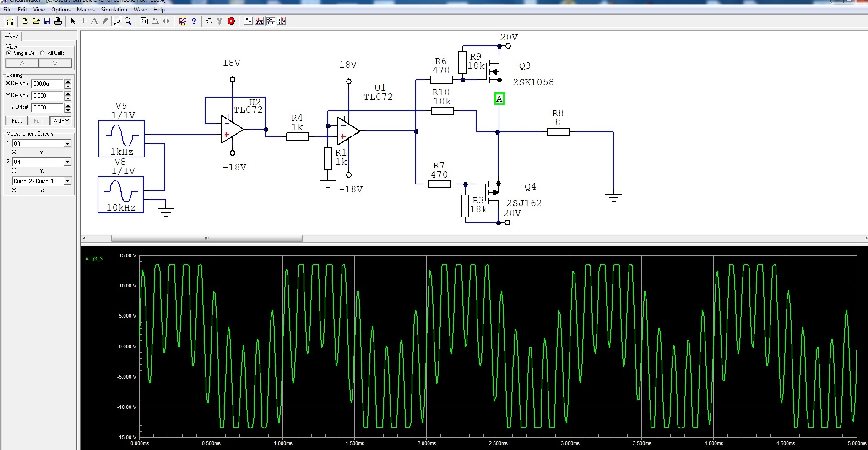Viewport: 868px width, 450px height.
Task: Select the zoom magnifier tool
Action: point(128,21)
